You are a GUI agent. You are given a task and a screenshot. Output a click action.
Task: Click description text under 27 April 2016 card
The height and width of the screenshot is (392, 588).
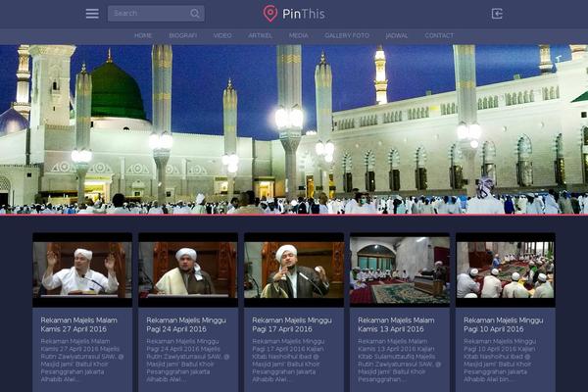point(81,360)
